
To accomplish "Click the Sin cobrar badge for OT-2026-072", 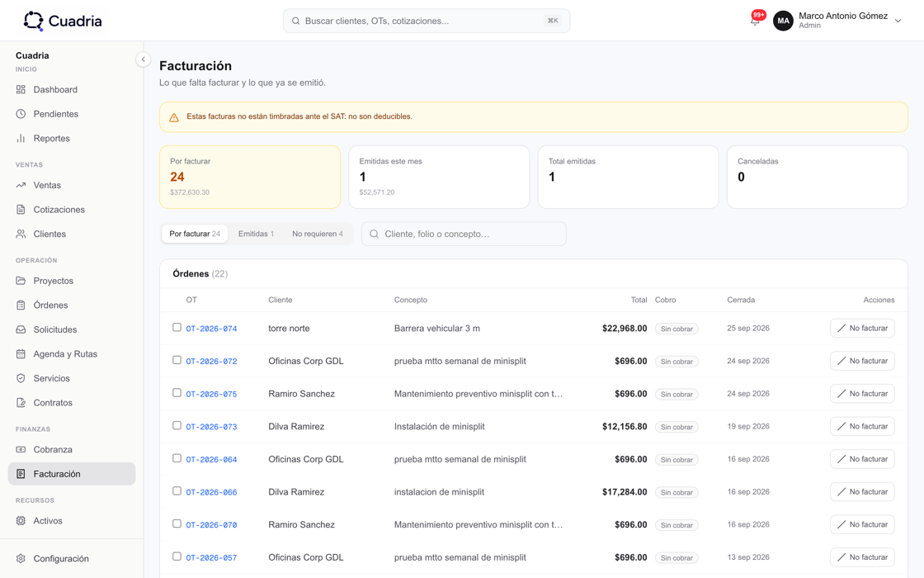I will pyautogui.click(x=676, y=362).
